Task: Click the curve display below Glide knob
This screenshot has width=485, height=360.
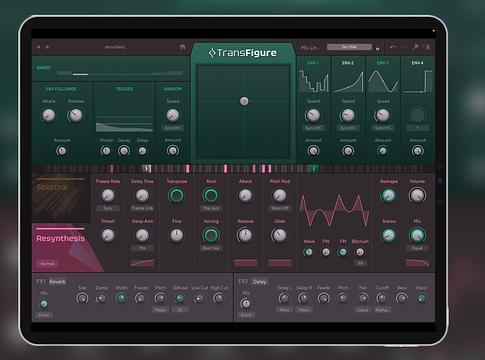Action: pos(280,263)
